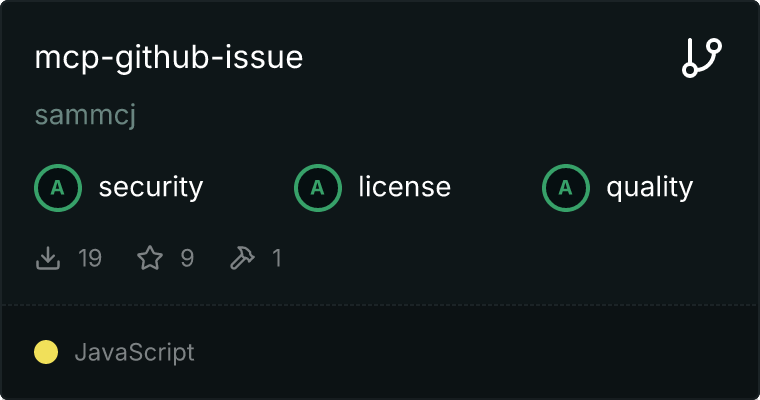Select the license label text

405,187
